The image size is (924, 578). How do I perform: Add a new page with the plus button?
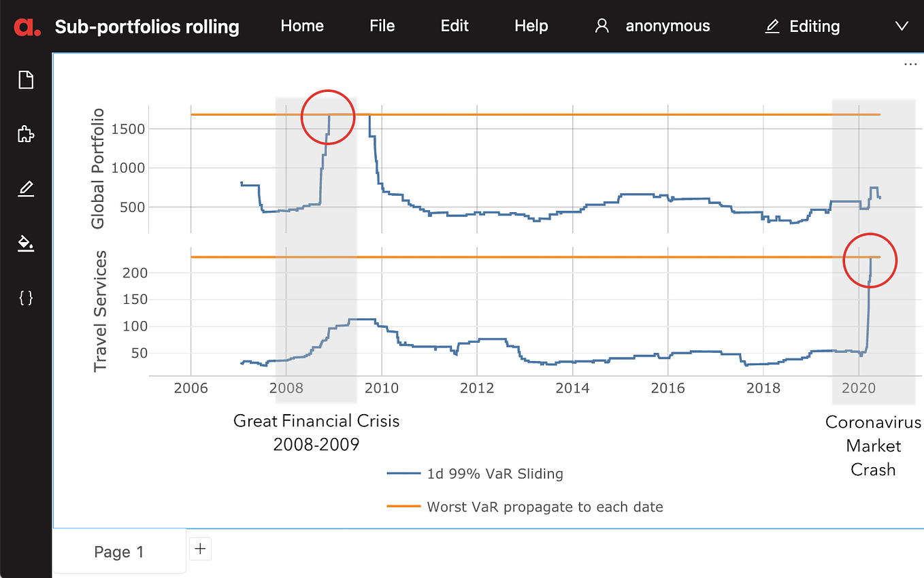point(200,548)
